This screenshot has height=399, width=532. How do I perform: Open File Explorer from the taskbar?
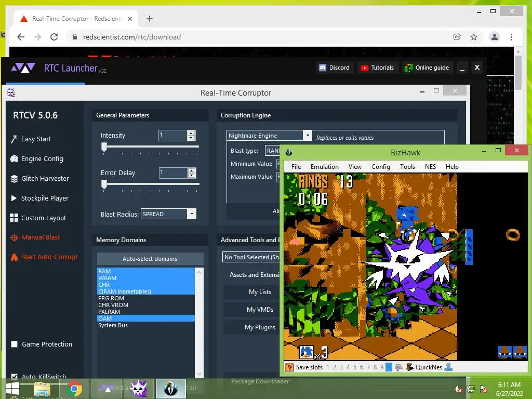pos(42,389)
